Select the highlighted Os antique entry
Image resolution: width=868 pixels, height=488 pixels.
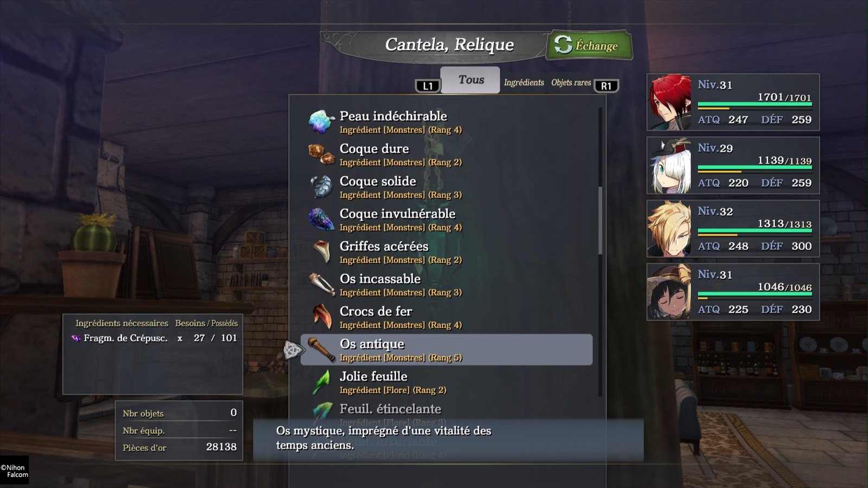point(446,349)
